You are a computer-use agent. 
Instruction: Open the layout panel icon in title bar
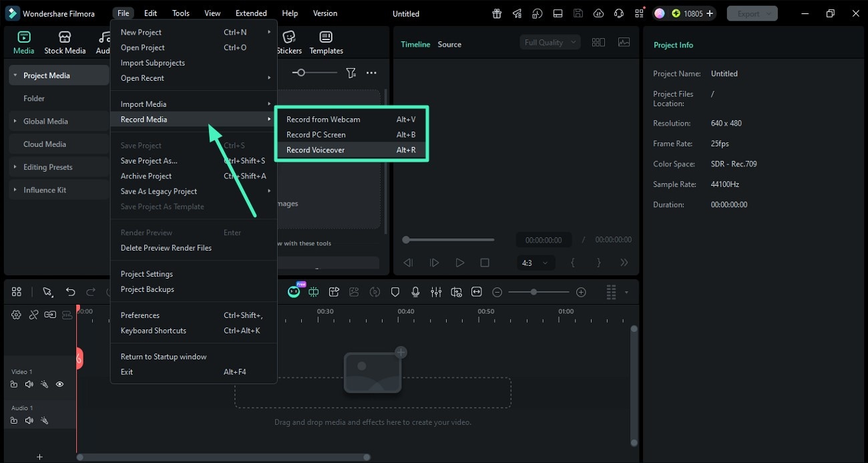click(x=558, y=13)
